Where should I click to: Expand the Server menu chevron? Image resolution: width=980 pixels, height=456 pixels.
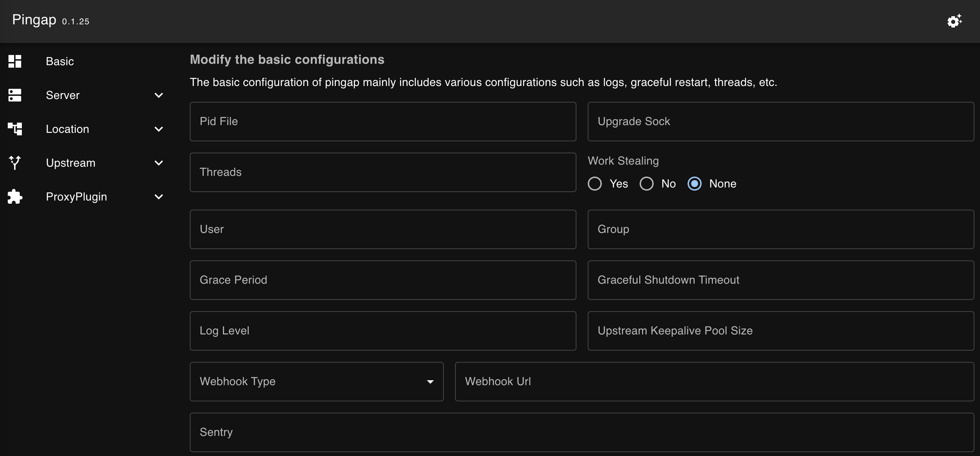pyautogui.click(x=159, y=95)
